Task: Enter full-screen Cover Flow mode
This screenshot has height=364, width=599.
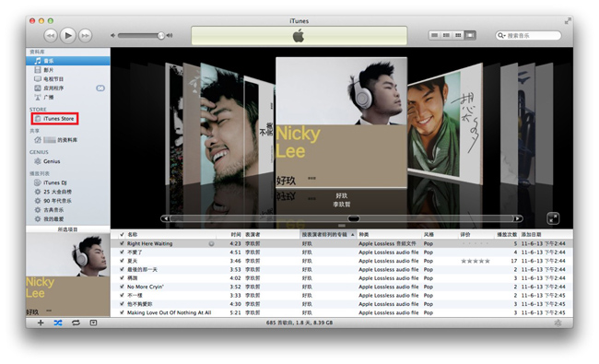Action: pyautogui.click(x=553, y=218)
